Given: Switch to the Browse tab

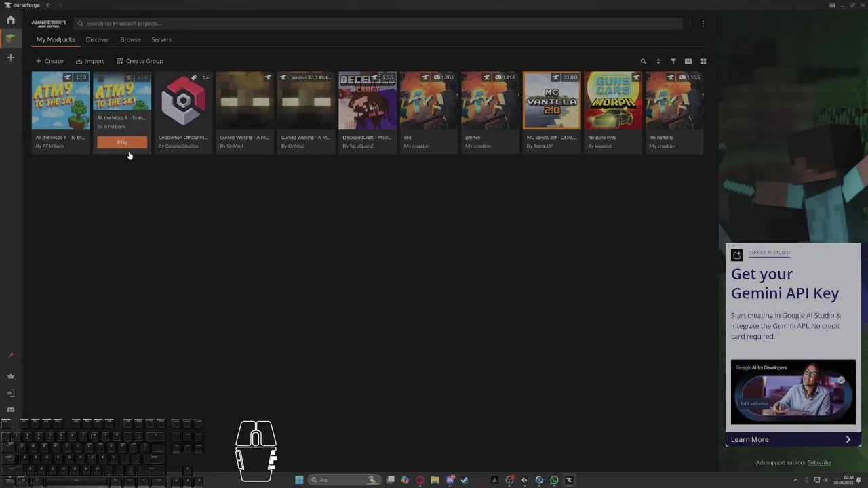Looking at the screenshot, I should coord(130,39).
